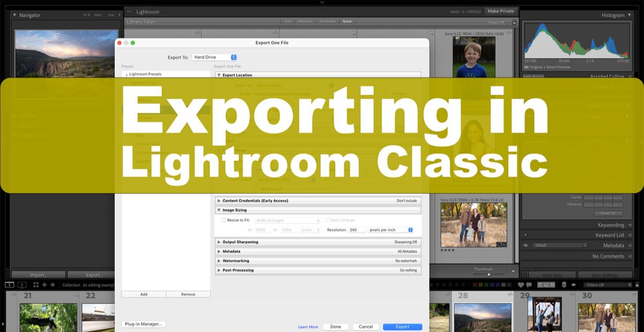
Task: Click the comment bubble filter icon
Action: [x=529, y=285]
